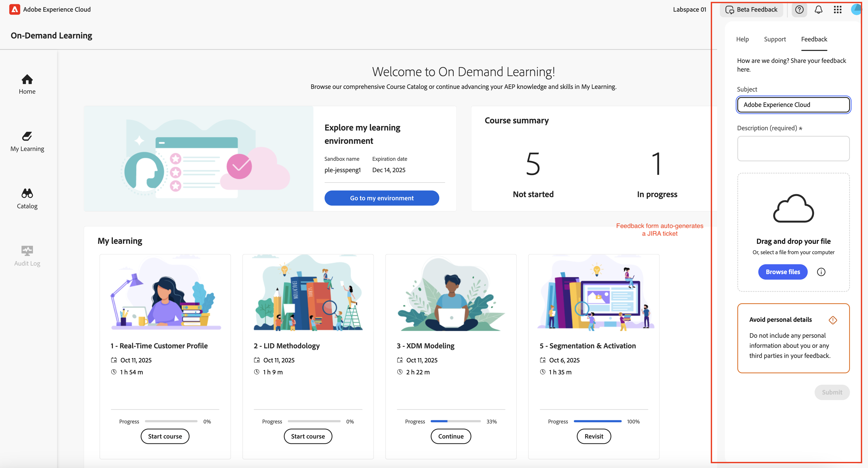
Task: Open the Catalog binoculars icon
Action: pos(27,194)
